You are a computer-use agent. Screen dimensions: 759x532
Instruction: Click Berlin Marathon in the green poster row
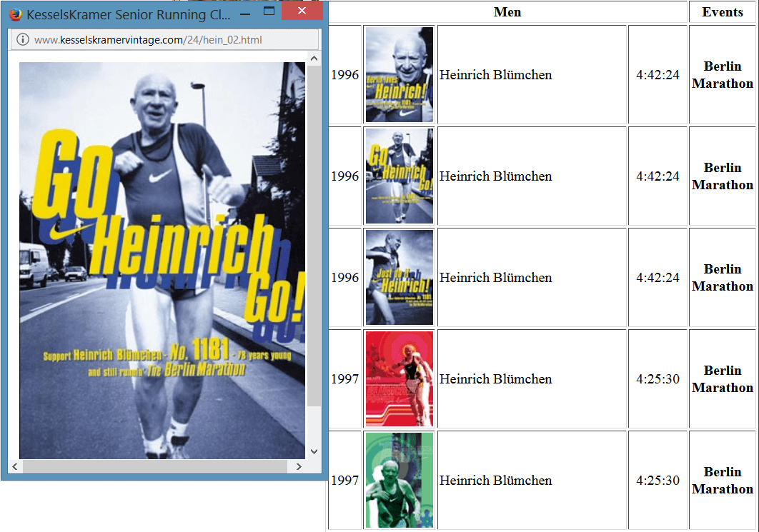(x=723, y=481)
